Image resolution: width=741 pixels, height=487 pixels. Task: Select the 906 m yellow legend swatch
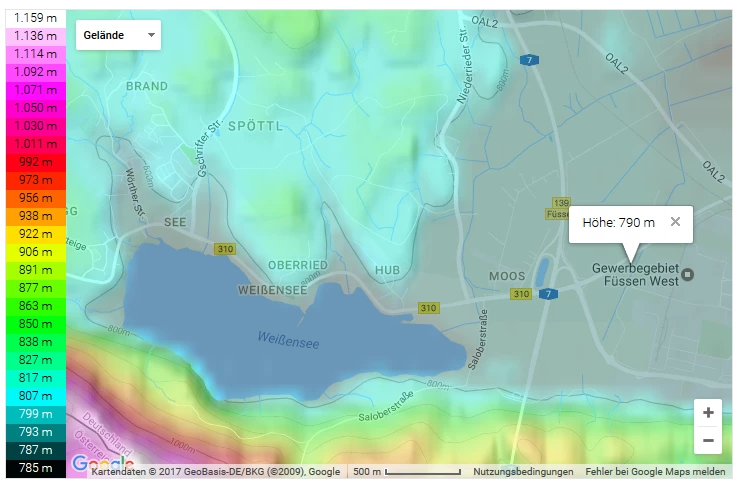click(x=35, y=252)
